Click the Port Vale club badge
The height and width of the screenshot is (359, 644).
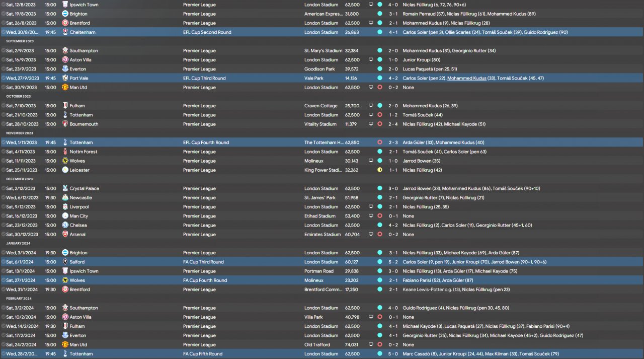pyautogui.click(x=65, y=78)
